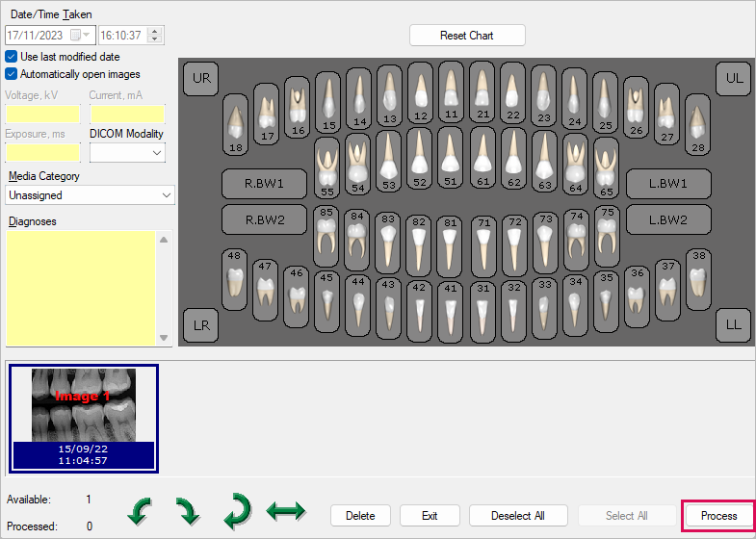Select tooth 33 on the chart
Screen dimensions: 756x539
point(545,308)
